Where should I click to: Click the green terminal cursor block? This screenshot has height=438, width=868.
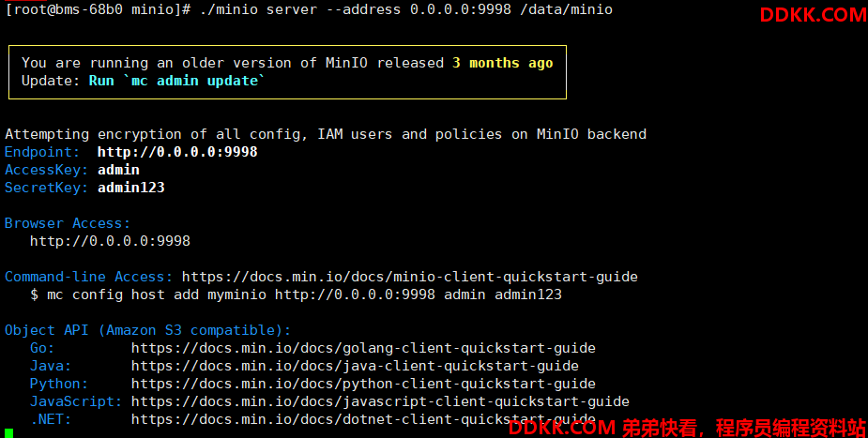(x=8, y=433)
